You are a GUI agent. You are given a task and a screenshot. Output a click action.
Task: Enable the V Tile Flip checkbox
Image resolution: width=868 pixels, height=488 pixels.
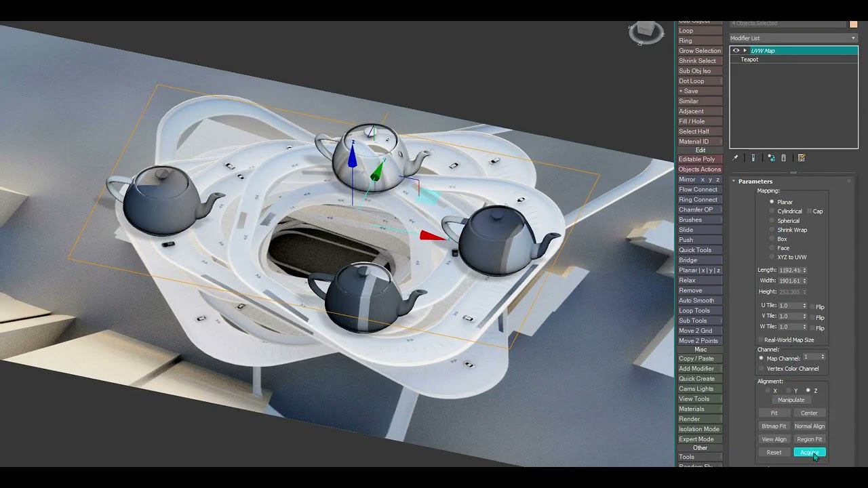[813, 317]
